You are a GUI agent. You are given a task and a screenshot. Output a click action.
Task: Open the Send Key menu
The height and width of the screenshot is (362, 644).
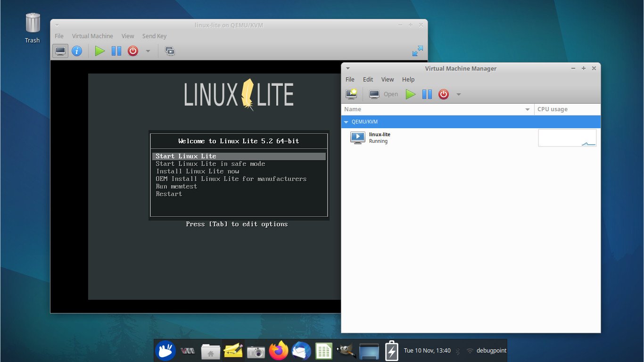point(154,36)
